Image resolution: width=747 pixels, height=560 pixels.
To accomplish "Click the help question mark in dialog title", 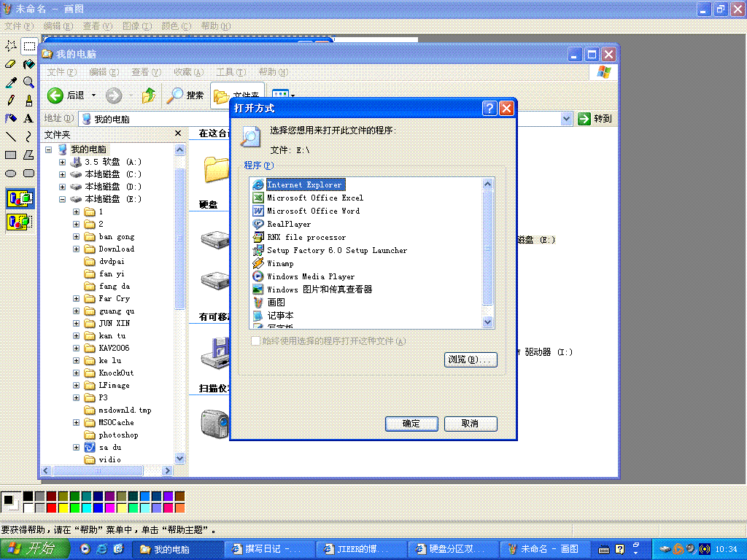I will point(489,109).
